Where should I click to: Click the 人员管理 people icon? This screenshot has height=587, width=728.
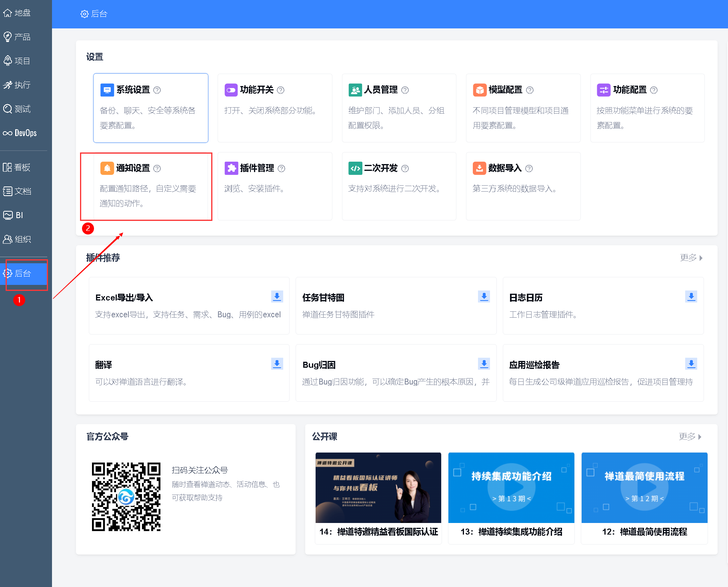tap(355, 90)
